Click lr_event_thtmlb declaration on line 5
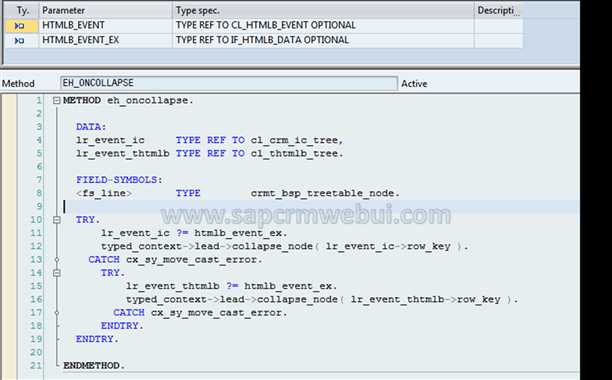 (123, 153)
